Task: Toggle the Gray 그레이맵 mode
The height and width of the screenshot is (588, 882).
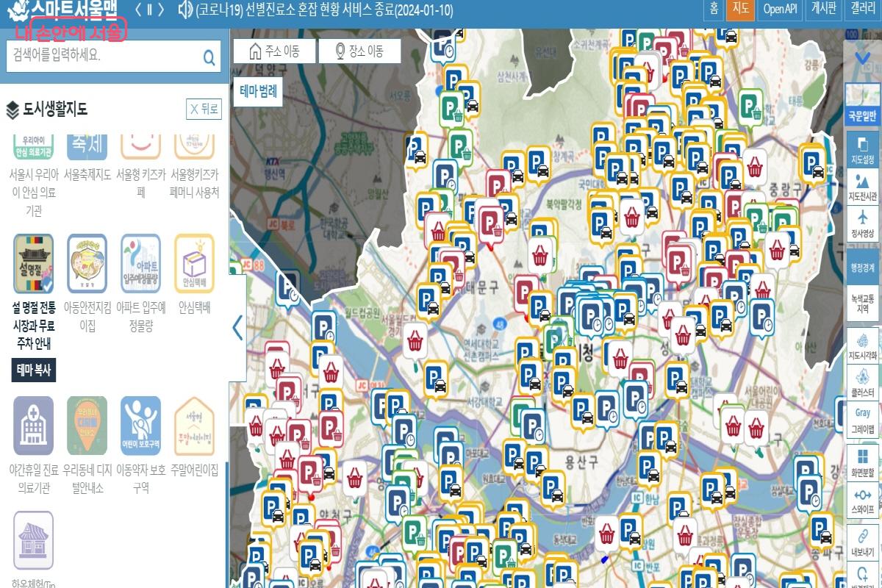Action: coord(862,421)
